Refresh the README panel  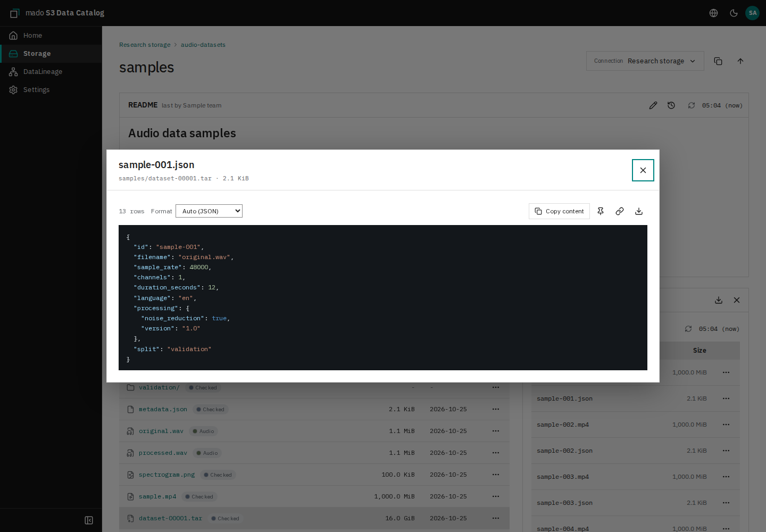(x=692, y=105)
